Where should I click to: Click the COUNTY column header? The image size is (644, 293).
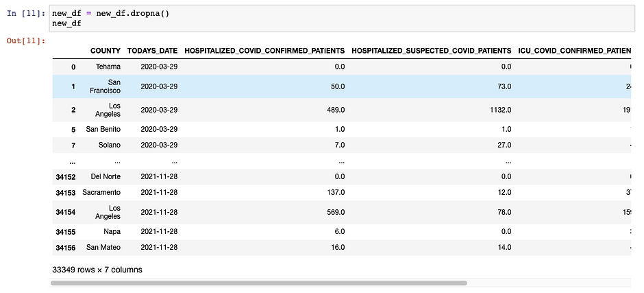(105, 51)
